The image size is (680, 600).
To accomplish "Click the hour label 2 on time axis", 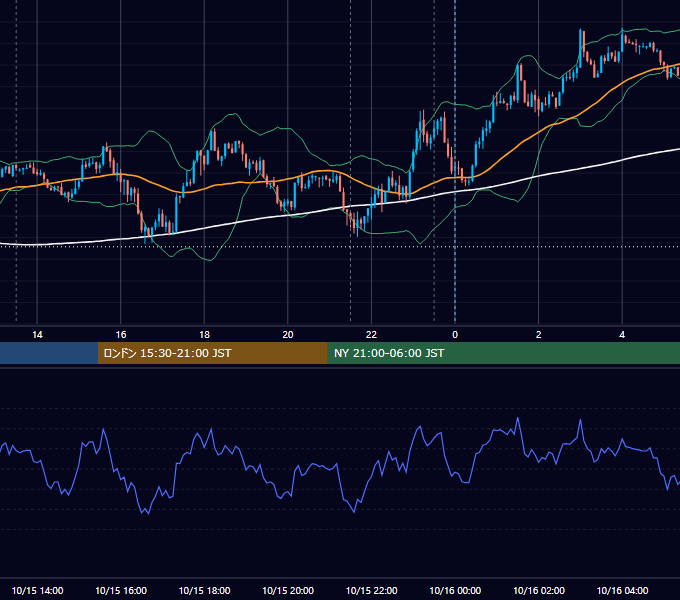I will [x=539, y=335].
